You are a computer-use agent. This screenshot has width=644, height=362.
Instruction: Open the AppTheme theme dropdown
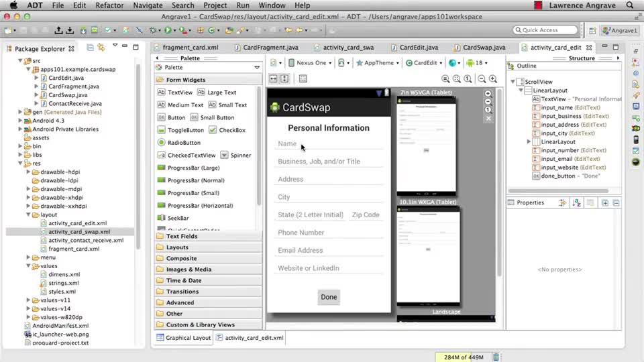click(378, 63)
